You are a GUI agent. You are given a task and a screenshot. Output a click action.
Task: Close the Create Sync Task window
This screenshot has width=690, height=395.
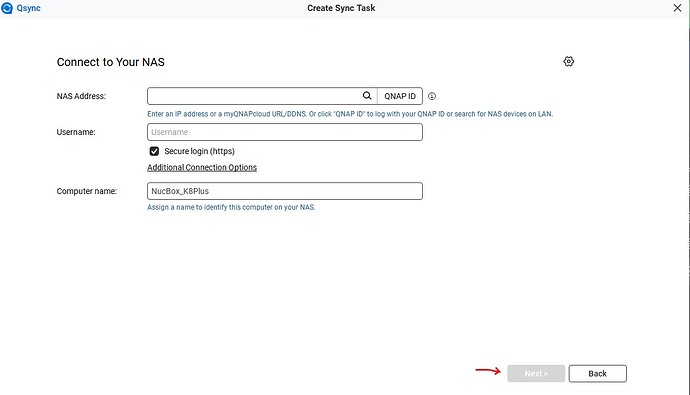tap(677, 8)
